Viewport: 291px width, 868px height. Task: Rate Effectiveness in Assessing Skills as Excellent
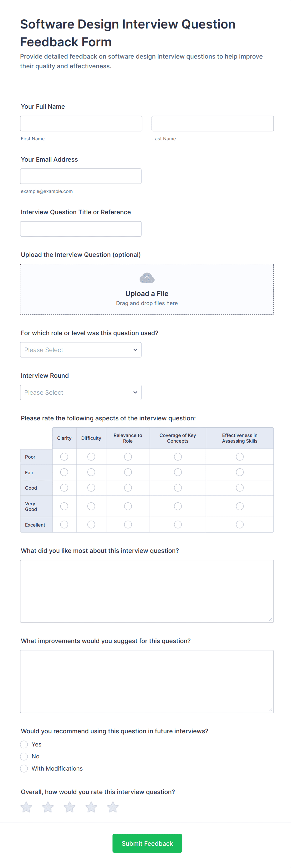click(x=240, y=524)
